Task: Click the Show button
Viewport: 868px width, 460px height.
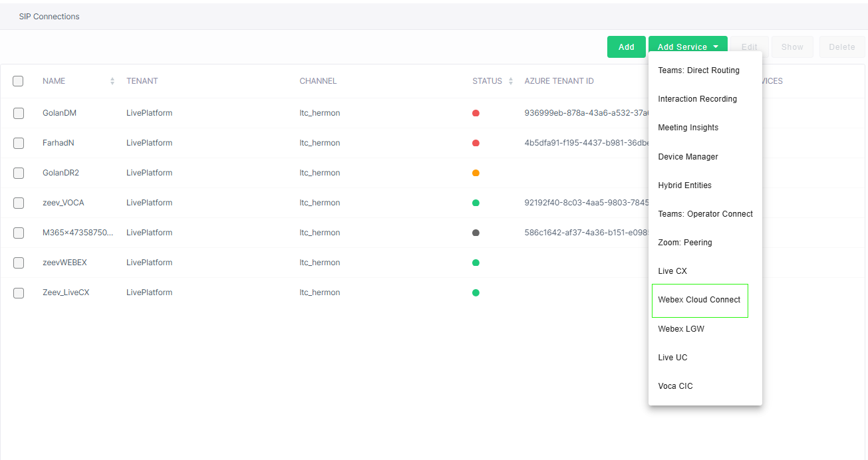Action: click(792, 47)
